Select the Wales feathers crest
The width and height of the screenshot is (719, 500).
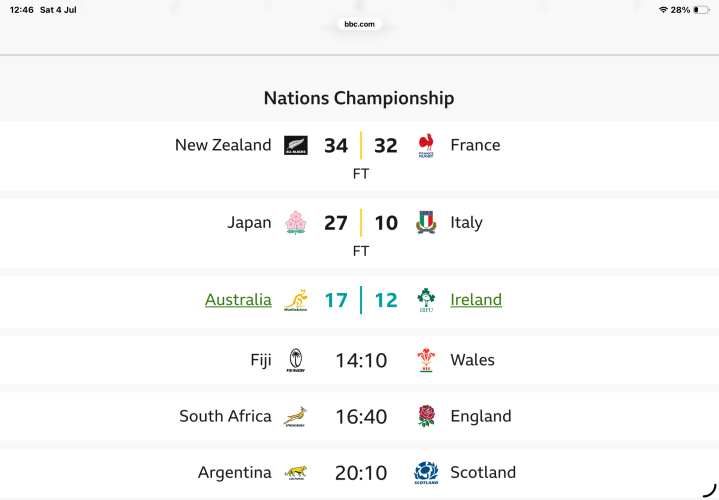426,360
